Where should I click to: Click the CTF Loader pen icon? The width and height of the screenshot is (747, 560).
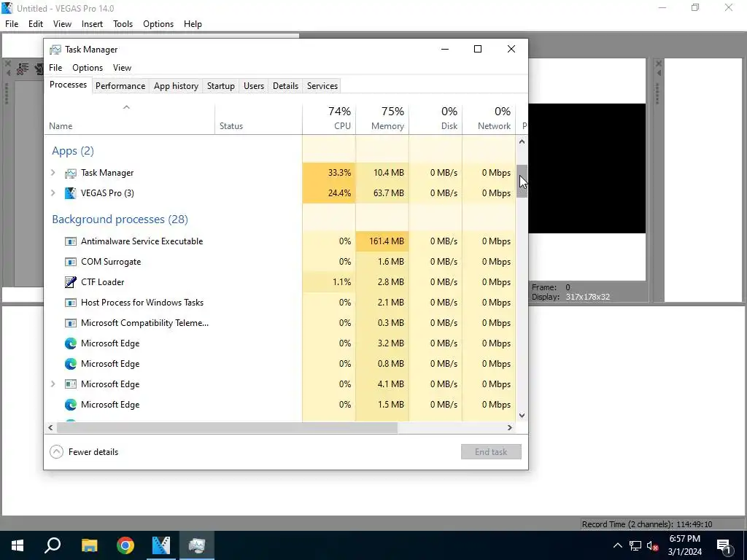click(71, 282)
